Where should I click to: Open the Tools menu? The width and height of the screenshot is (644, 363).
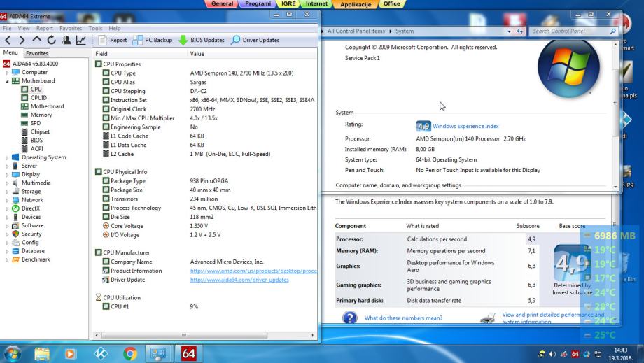[95, 29]
